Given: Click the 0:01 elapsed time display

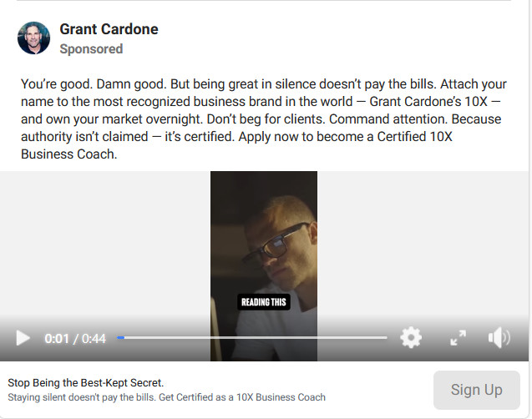Looking at the screenshot, I should click(57, 339).
